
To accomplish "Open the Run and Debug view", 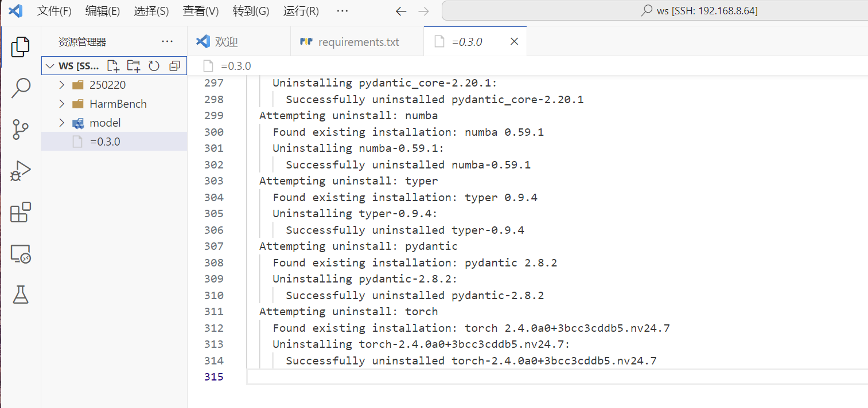I will tap(21, 171).
